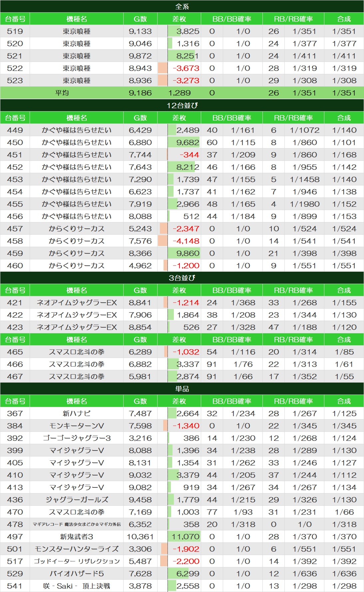
Task: Select スマスロ北斗の拳 in row 465
Action: 77,352
